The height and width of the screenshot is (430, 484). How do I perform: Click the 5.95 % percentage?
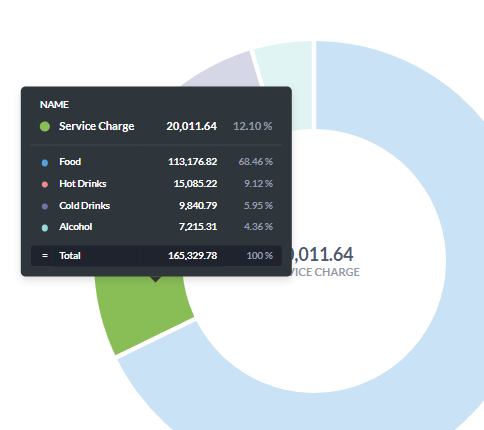[x=258, y=206]
